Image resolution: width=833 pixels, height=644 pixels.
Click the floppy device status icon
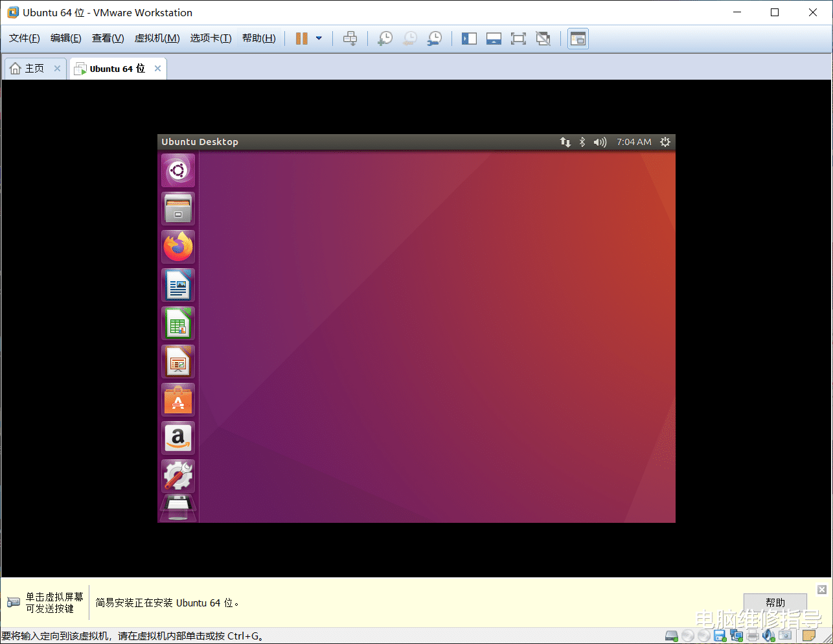720,636
